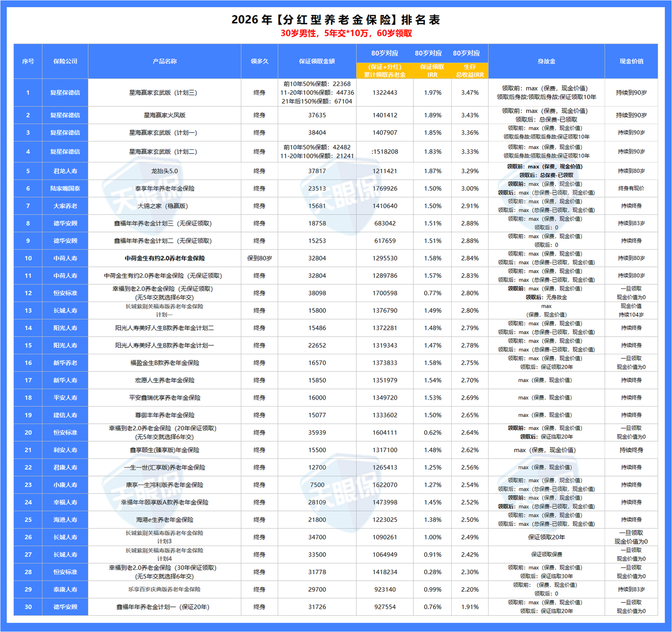Open the 陆家嘴国泰 company cell
The width and height of the screenshot is (672, 632).
tap(65, 189)
